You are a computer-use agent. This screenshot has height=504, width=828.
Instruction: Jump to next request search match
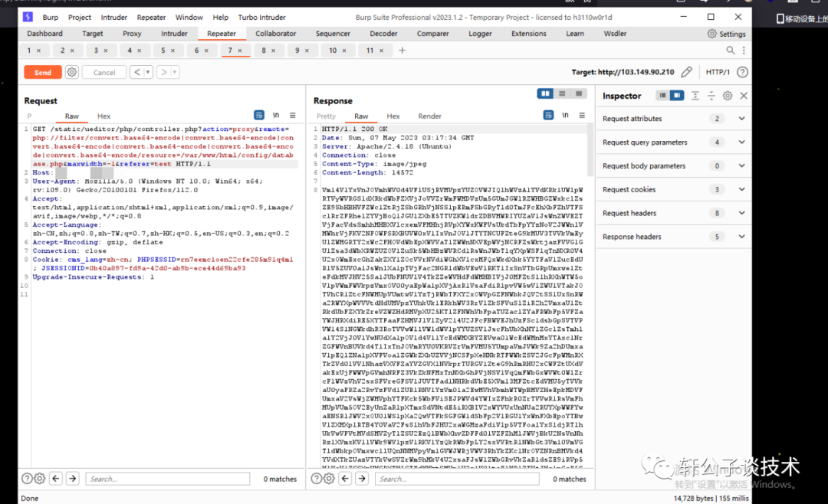click(x=73, y=479)
